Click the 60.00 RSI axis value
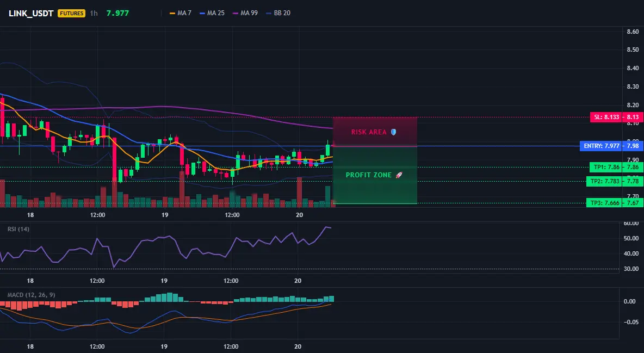This screenshot has width=644, height=353. click(x=631, y=223)
